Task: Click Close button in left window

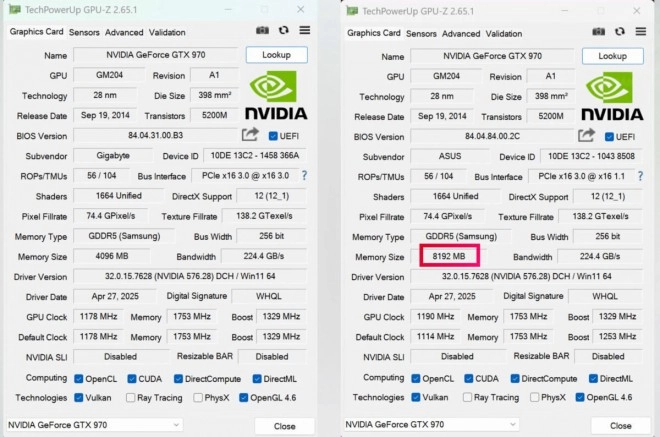Action: (285, 426)
